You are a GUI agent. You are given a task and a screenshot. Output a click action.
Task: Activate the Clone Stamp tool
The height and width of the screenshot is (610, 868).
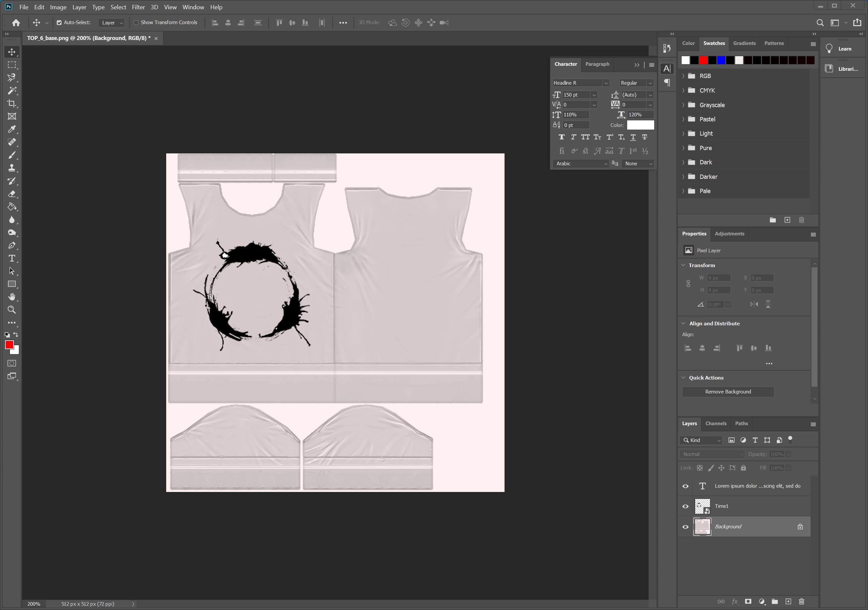pyautogui.click(x=12, y=168)
